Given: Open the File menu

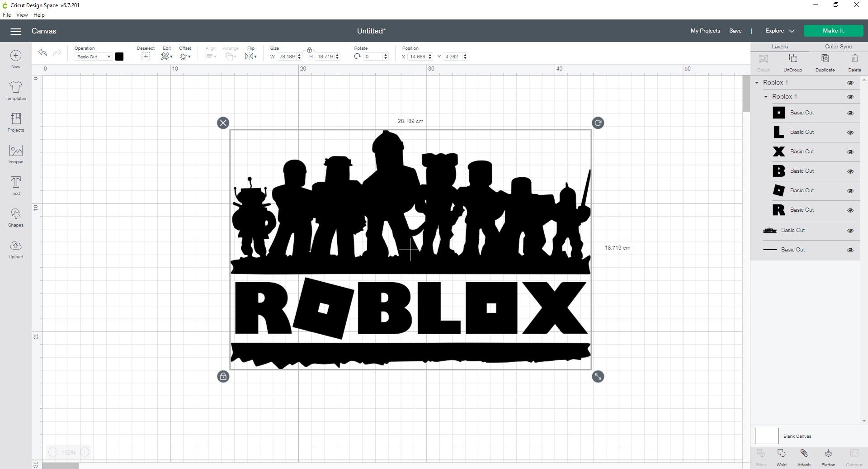Looking at the screenshot, I should click(7, 14).
